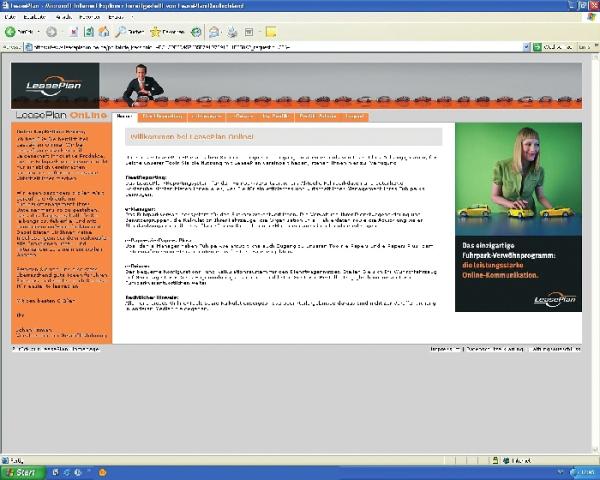Click the LeasePlan logo in header
The width and height of the screenshot is (600, 480).
(x=55, y=86)
